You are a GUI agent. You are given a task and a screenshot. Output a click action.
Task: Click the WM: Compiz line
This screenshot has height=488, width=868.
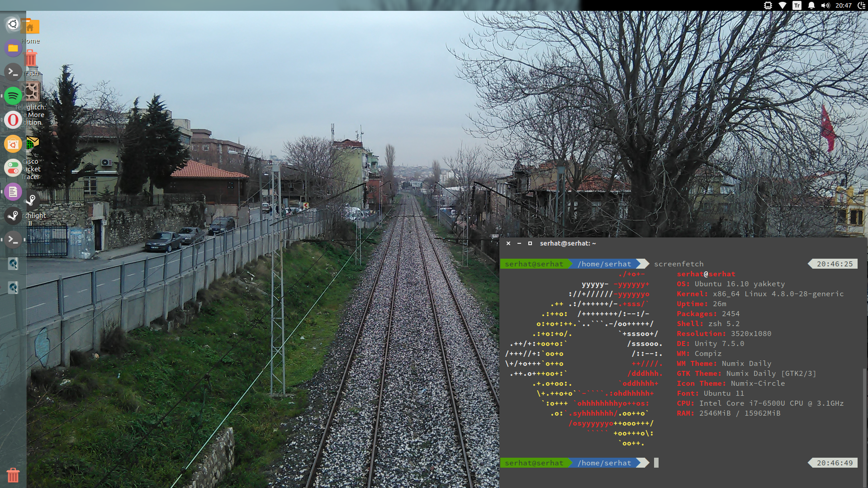699,354
